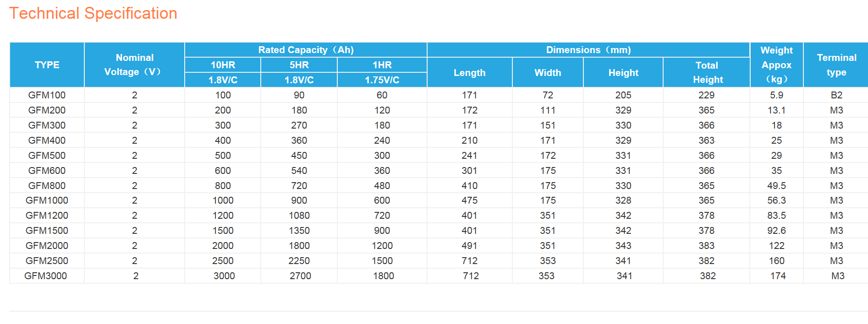Select the 2250 capacity cell
This screenshot has width=868, height=324.
click(299, 261)
